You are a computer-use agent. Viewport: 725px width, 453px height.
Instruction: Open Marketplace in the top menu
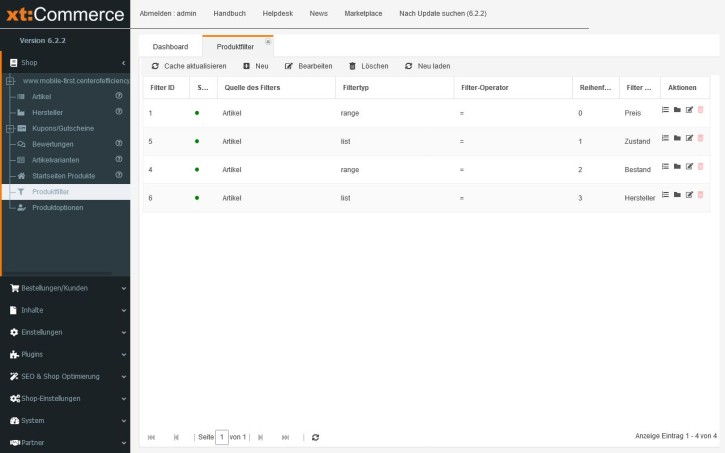(363, 13)
